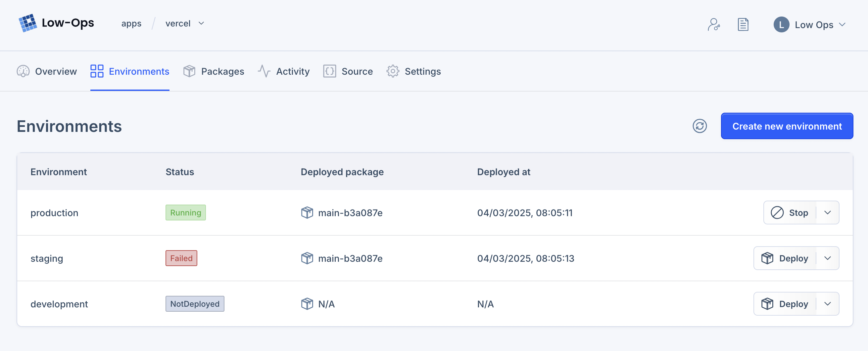Image resolution: width=868 pixels, height=351 pixels.
Task: Click the production package box icon
Action: click(307, 213)
